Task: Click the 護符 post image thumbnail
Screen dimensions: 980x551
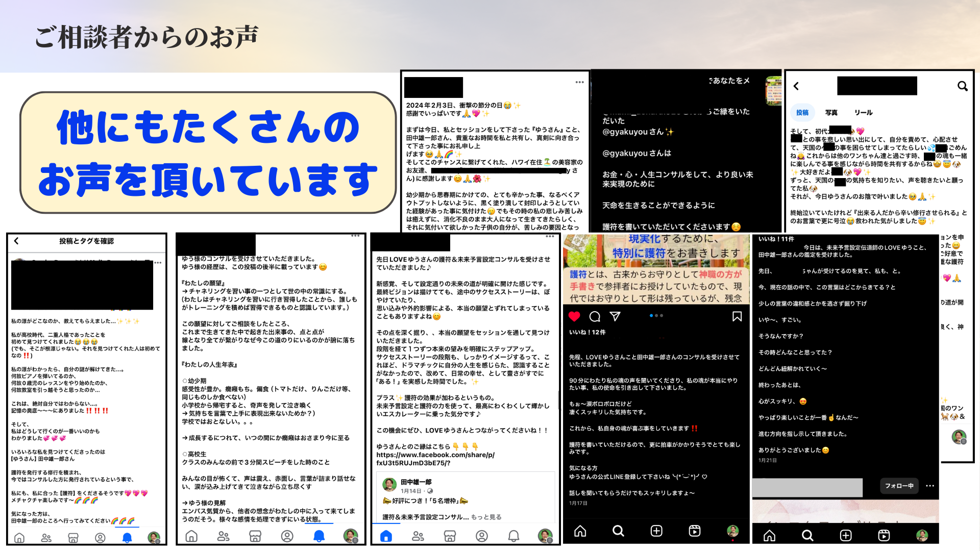Action: point(656,269)
